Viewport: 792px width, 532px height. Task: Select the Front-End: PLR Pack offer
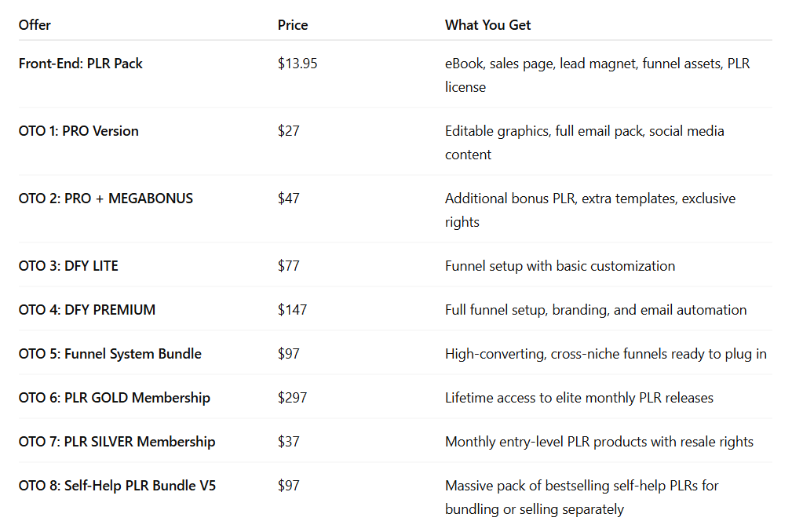80,64
